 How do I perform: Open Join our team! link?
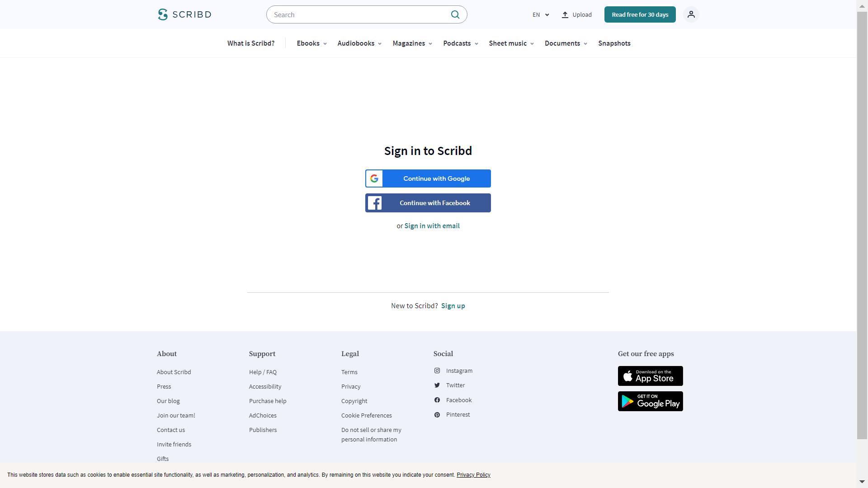pyautogui.click(x=176, y=416)
